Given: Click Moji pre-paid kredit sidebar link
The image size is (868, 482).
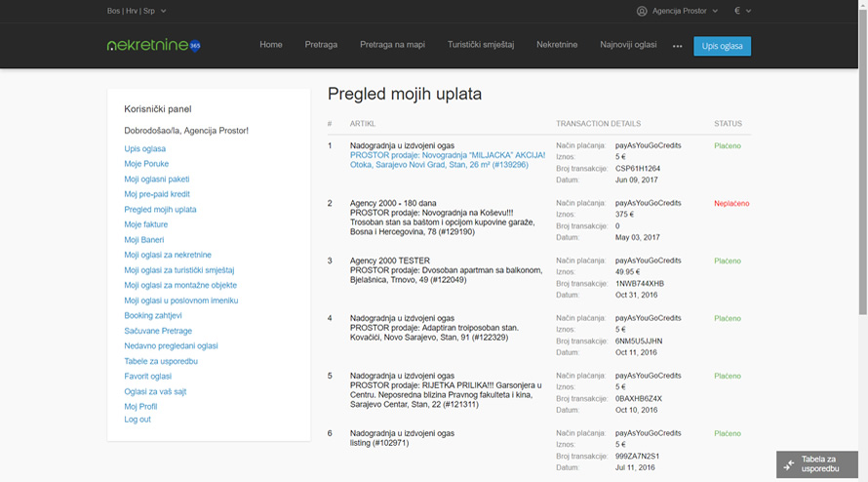Looking at the screenshot, I should pyautogui.click(x=157, y=194).
